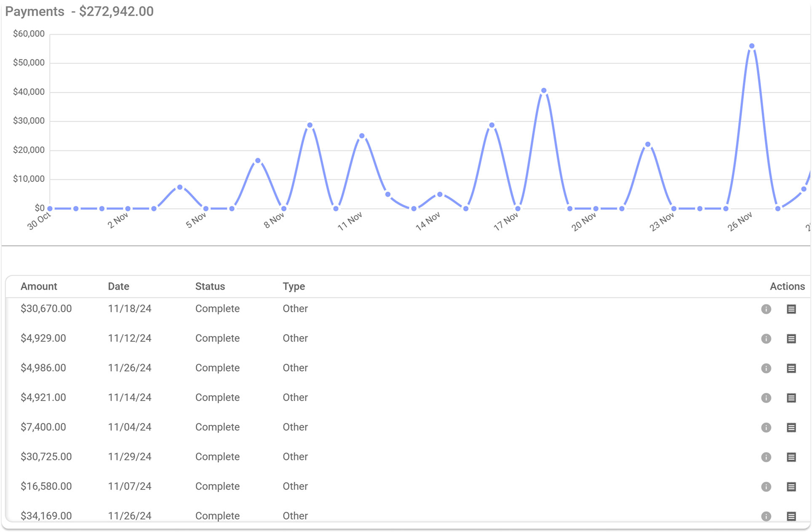The width and height of the screenshot is (812, 532).
Task: Click the 11 Nov data point near $25,000
Action: coord(362,136)
